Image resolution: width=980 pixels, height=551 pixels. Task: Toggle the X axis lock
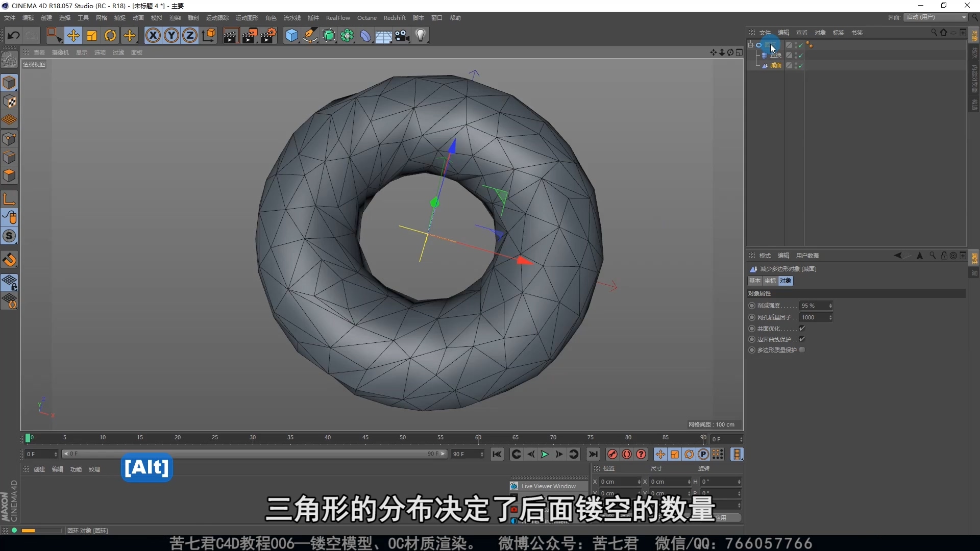coord(153,35)
